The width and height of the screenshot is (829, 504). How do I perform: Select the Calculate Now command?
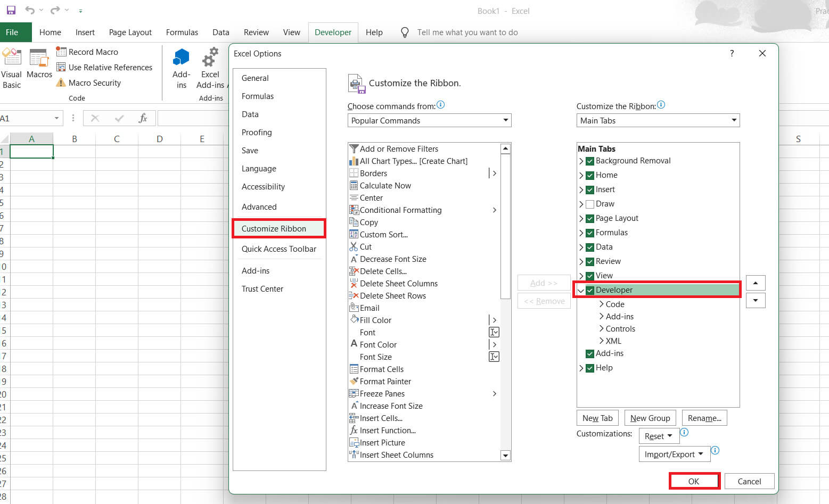[423, 185]
